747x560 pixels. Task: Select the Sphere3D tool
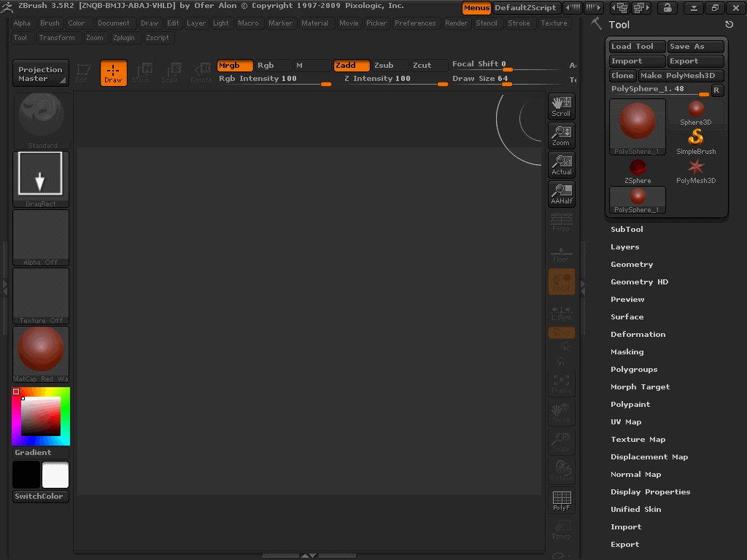coord(695,113)
